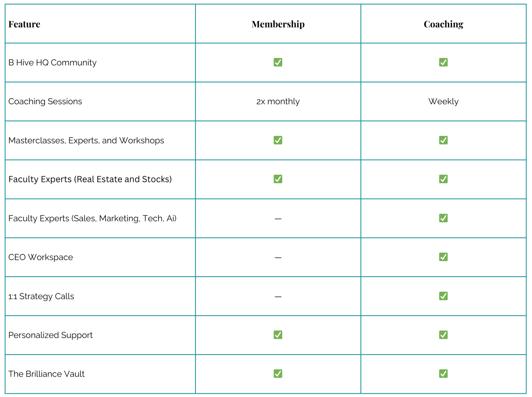Click the 'Coaching Sessions' feature label
This screenshot has height=397, width=532.
click(45, 101)
